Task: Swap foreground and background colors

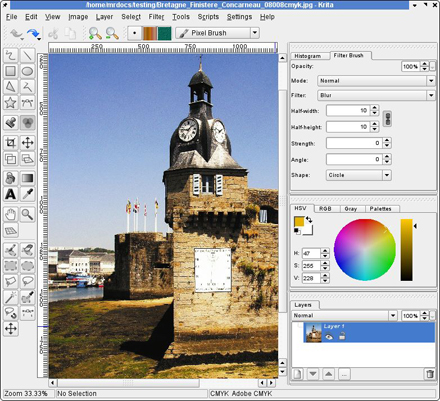Action: click(x=309, y=220)
